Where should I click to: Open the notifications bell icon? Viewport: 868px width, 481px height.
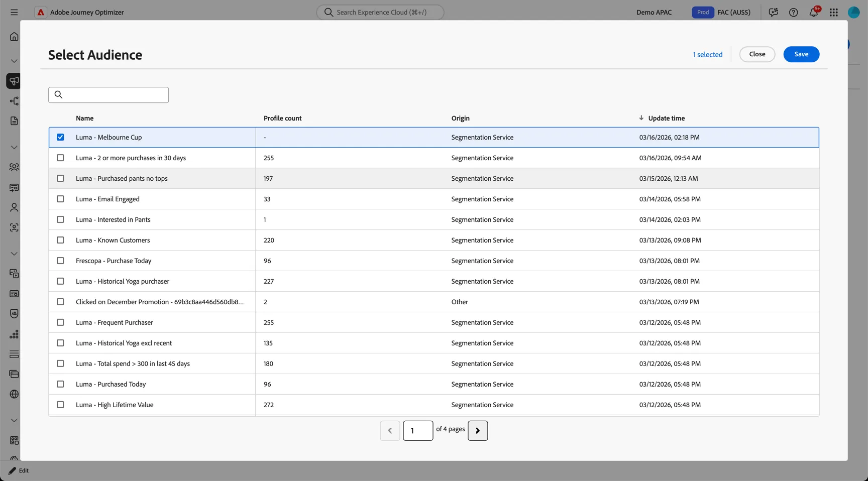(814, 12)
